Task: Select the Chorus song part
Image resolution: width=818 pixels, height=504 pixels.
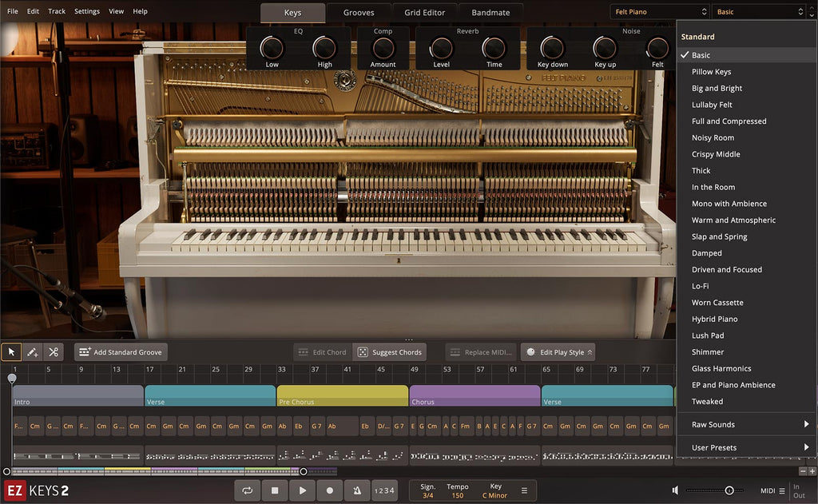Action: click(475, 395)
